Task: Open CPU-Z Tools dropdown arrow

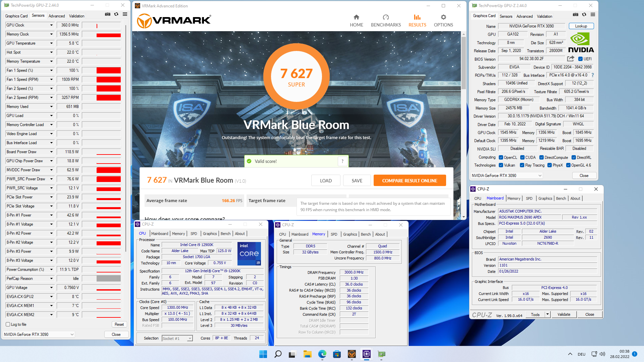Action: [547, 314]
